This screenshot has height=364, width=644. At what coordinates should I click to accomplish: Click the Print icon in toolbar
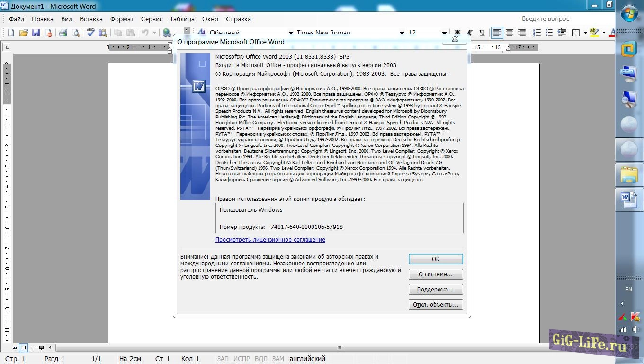(x=63, y=33)
